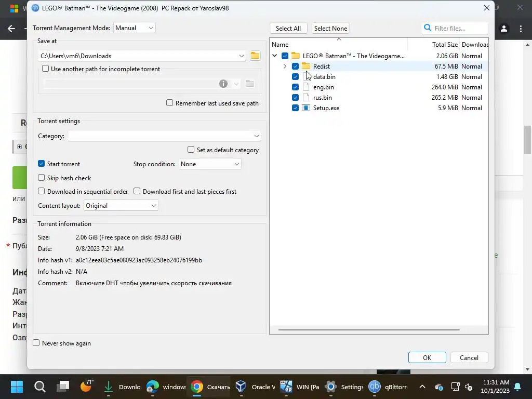This screenshot has height=399, width=532.
Task: Switch to the Edge window on the taskbar
Action: (166, 387)
